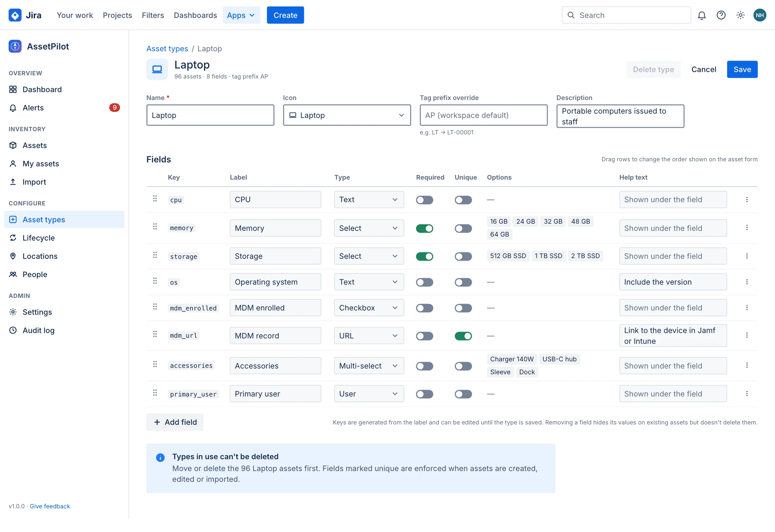Enable Unique for Accessories field
775x532 pixels.
pyautogui.click(x=463, y=366)
